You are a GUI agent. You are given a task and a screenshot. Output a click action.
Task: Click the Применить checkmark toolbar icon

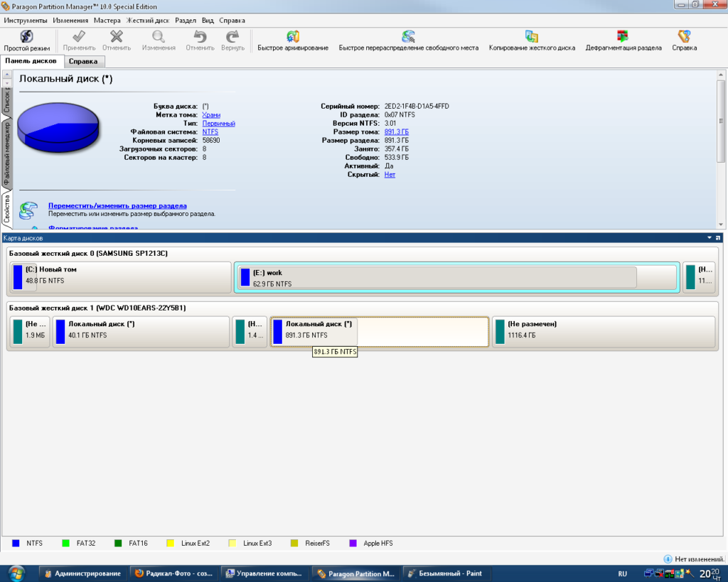[79, 41]
